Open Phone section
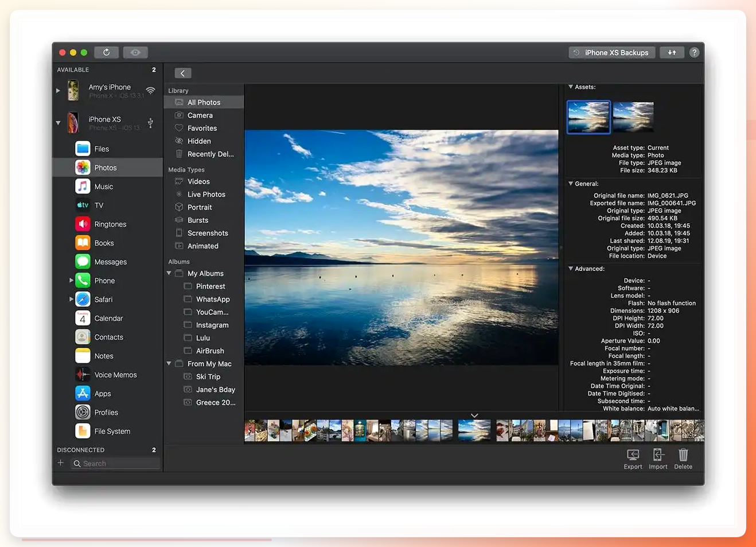Image resolution: width=756 pixels, height=547 pixels. (108, 281)
